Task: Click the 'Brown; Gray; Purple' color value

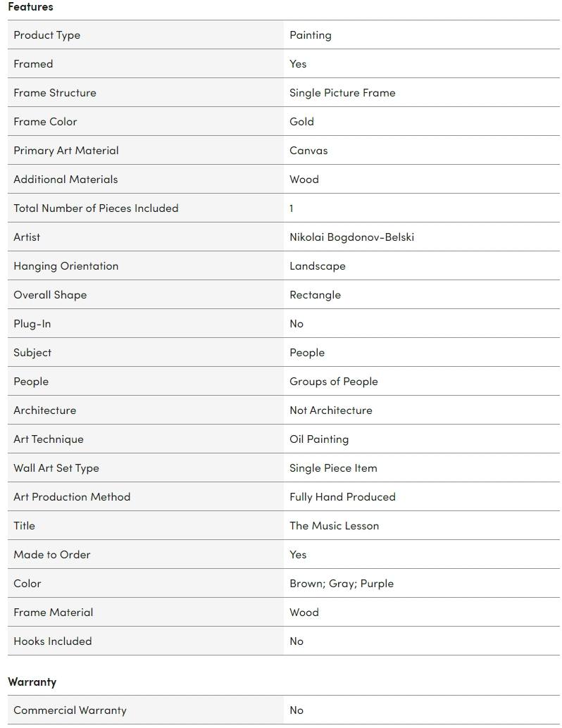Action: point(341,584)
